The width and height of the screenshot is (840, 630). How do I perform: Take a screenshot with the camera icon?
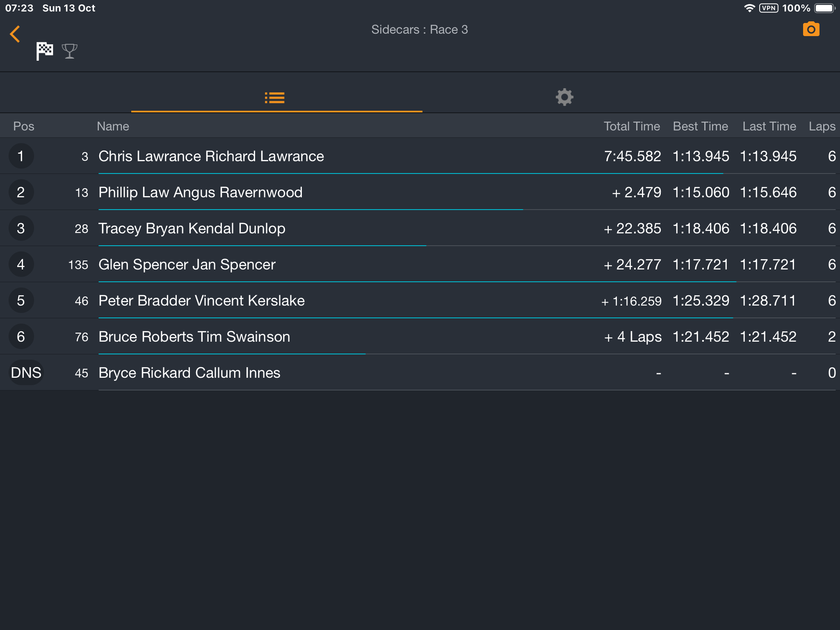click(x=811, y=30)
